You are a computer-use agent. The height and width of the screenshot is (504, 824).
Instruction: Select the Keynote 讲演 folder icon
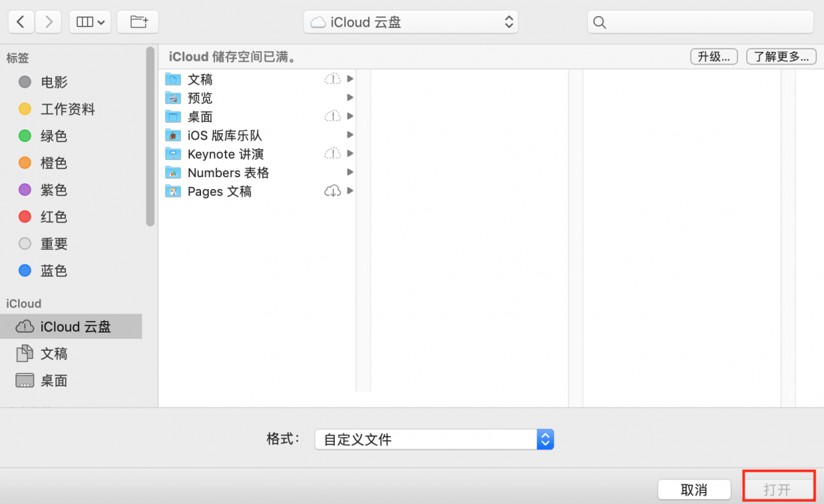coord(173,154)
